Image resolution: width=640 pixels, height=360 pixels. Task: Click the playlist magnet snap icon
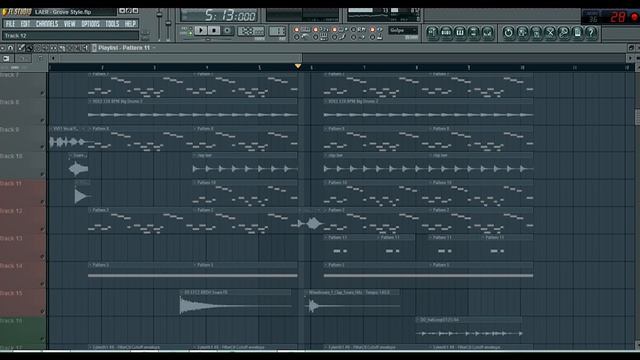[x=11, y=48]
